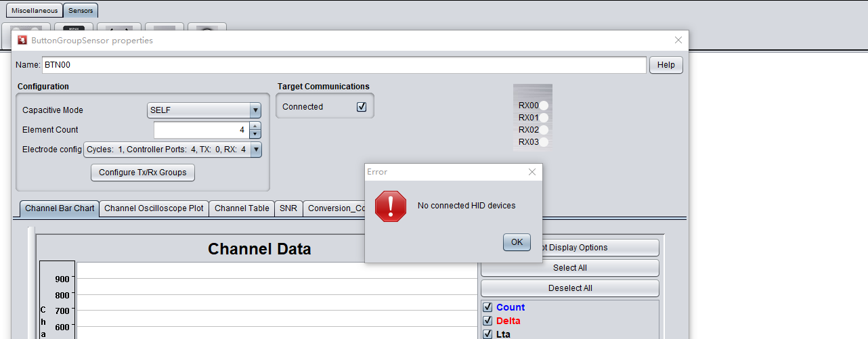Open Help for sensor properties
The image size is (868, 339).
pyautogui.click(x=666, y=65)
